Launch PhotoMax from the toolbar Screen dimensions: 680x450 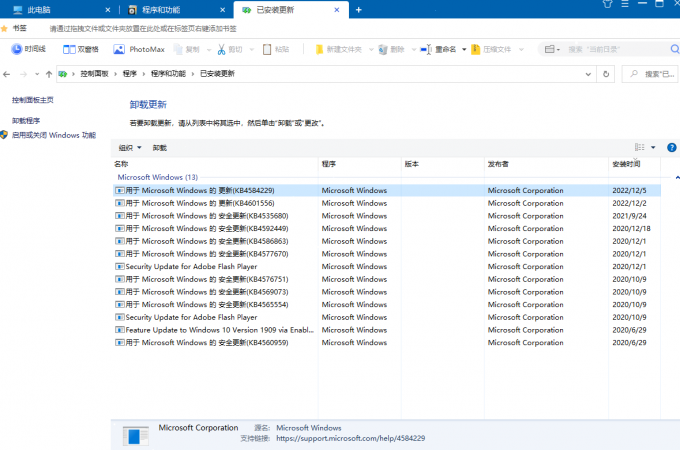138,49
